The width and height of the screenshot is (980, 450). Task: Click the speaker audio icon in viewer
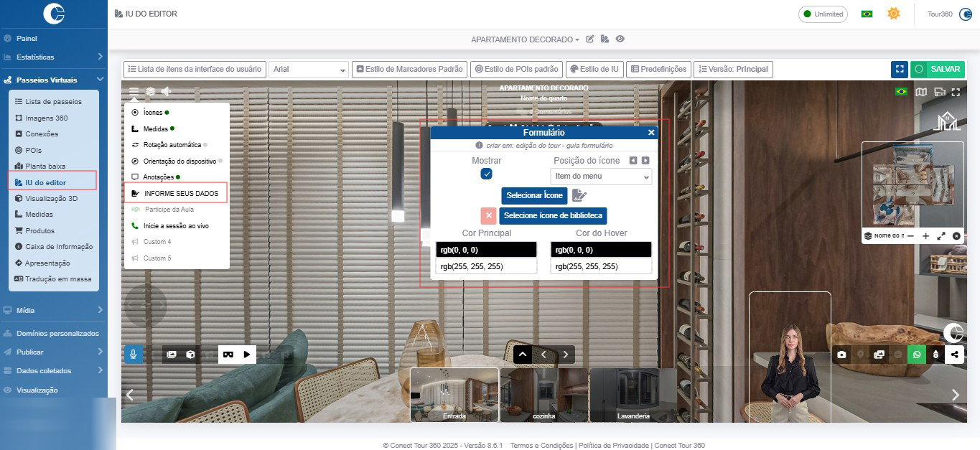pyautogui.click(x=167, y=91)
